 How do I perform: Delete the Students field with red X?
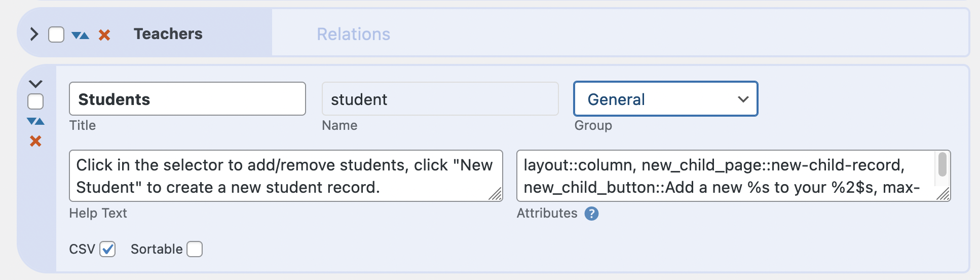tap(35, 141)
